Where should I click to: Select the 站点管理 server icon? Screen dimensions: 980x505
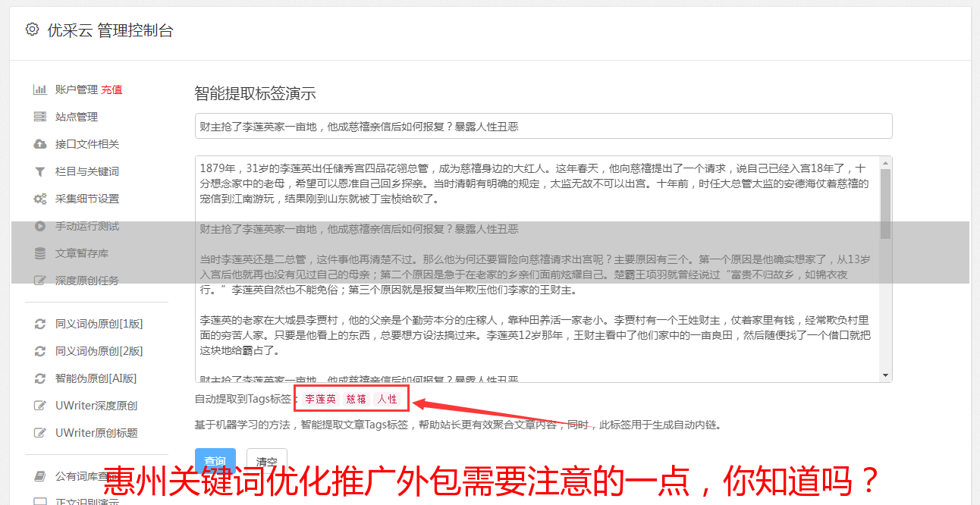click(x=40, y=117)
